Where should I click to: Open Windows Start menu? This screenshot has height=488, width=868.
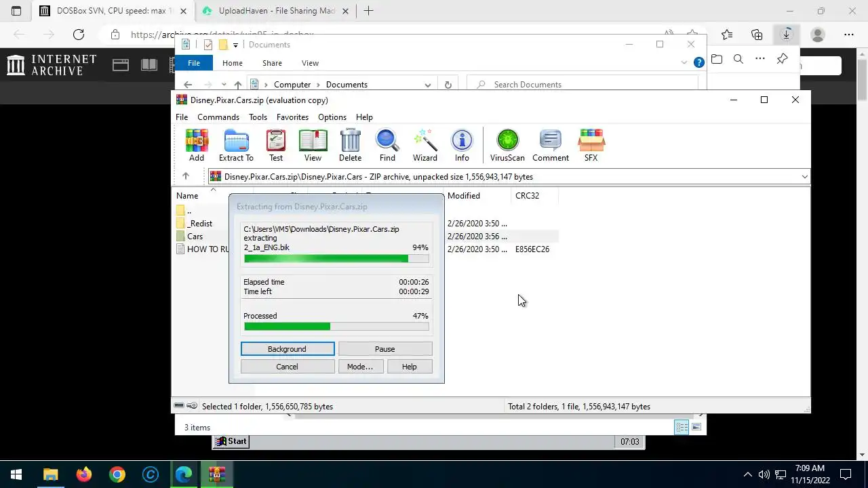16,474
